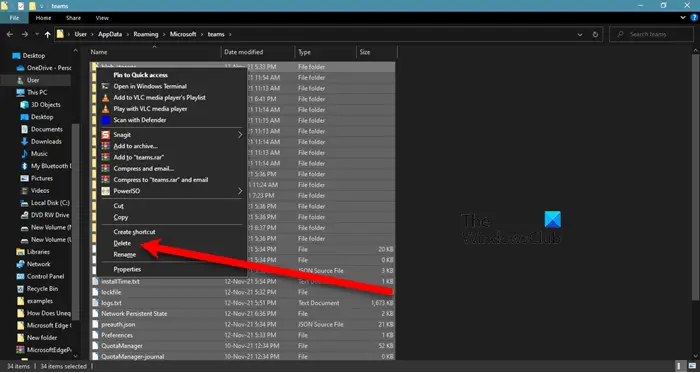This screenshot has height=373, width=700.
Task: Choose Properties from context menu
Action: coord(172,269)
